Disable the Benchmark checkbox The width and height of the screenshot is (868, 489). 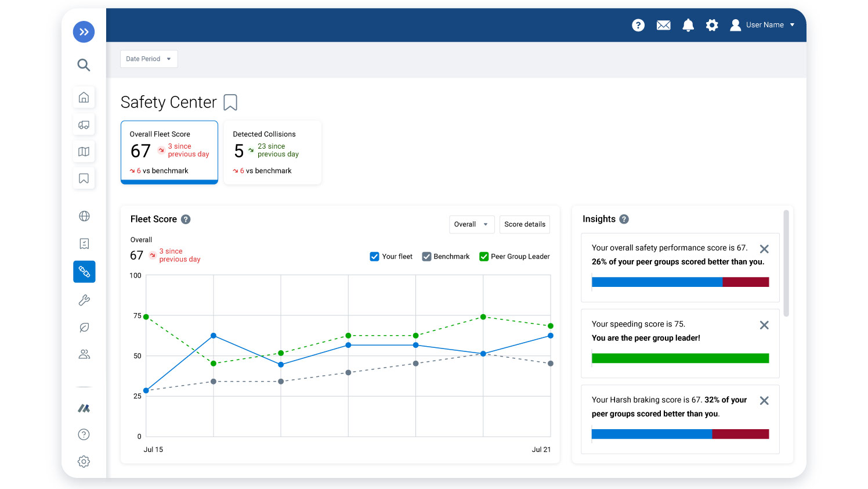coord(426,256)
